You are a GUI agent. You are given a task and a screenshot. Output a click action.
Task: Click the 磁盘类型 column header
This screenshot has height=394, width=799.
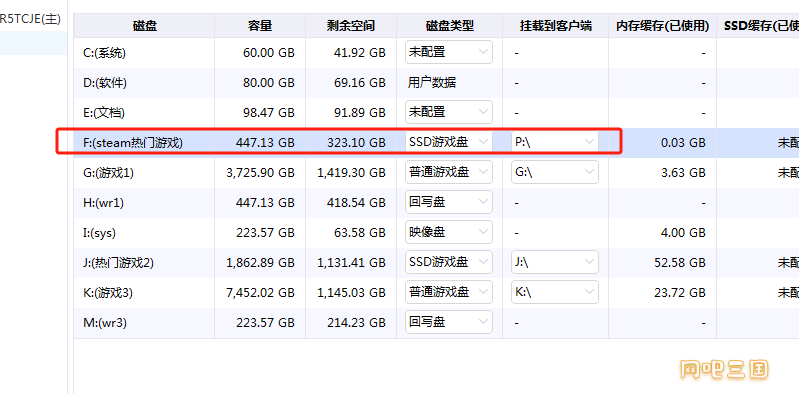tap(449, 25)
